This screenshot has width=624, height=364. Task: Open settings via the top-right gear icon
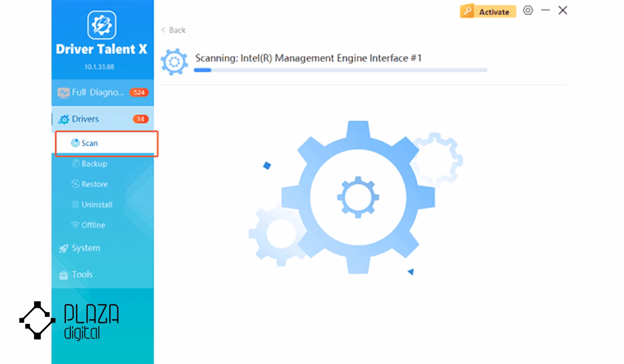tap(528, 10)
